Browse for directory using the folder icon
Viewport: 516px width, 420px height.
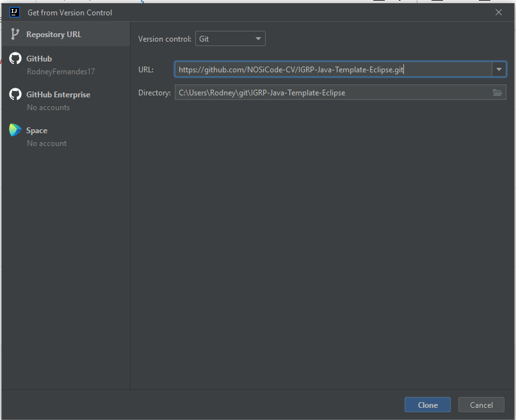497,92
